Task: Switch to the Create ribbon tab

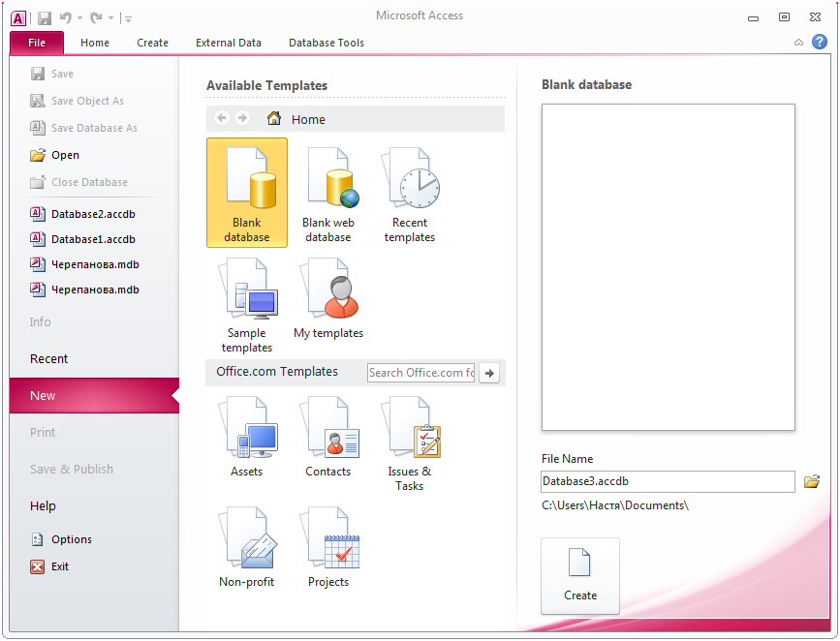Action: coord(152,43)
